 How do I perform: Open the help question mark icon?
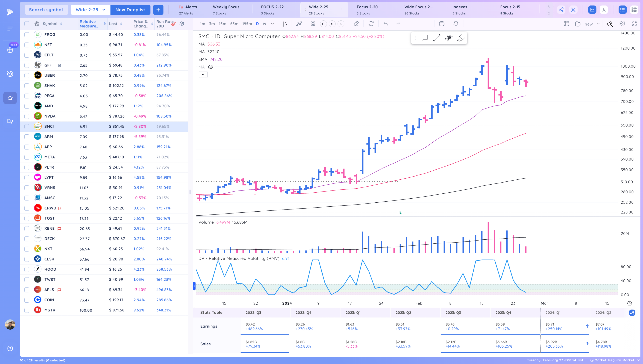(x=10, y=349)
